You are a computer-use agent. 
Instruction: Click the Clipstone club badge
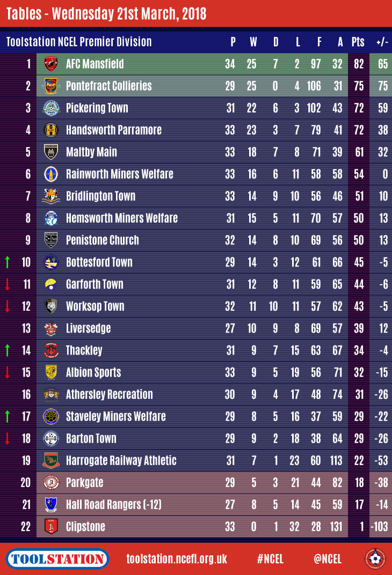51,527
